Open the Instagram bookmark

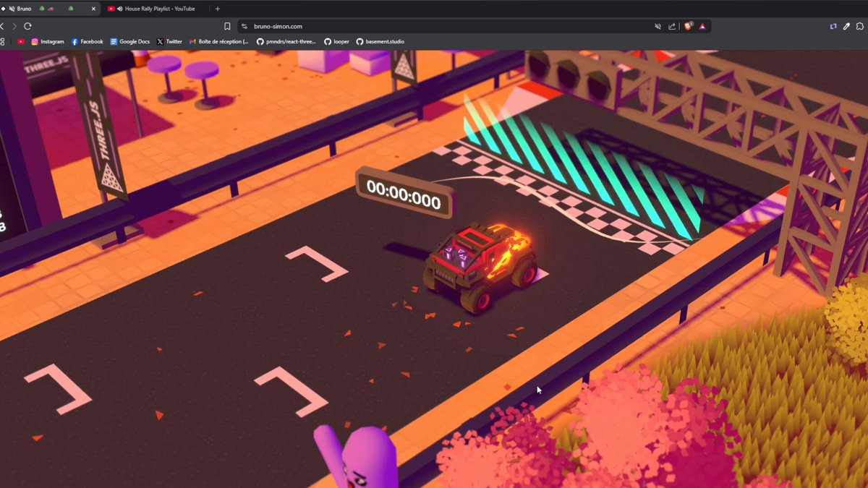coord(48,42)
